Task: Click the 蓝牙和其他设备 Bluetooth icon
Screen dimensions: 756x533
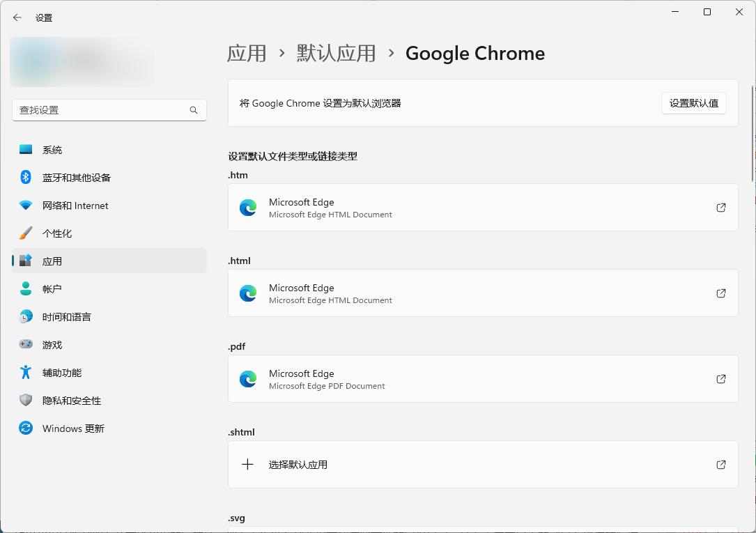Action: click(25, 178)
